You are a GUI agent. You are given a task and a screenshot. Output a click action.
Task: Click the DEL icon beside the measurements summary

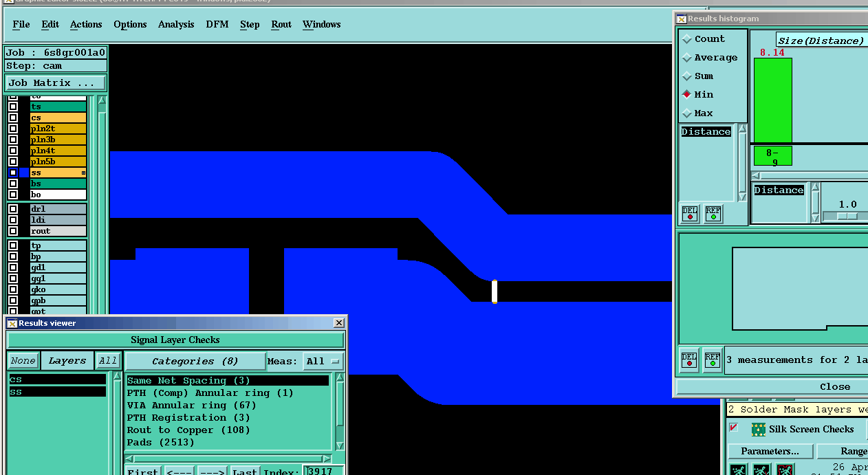tap(689, 360)
